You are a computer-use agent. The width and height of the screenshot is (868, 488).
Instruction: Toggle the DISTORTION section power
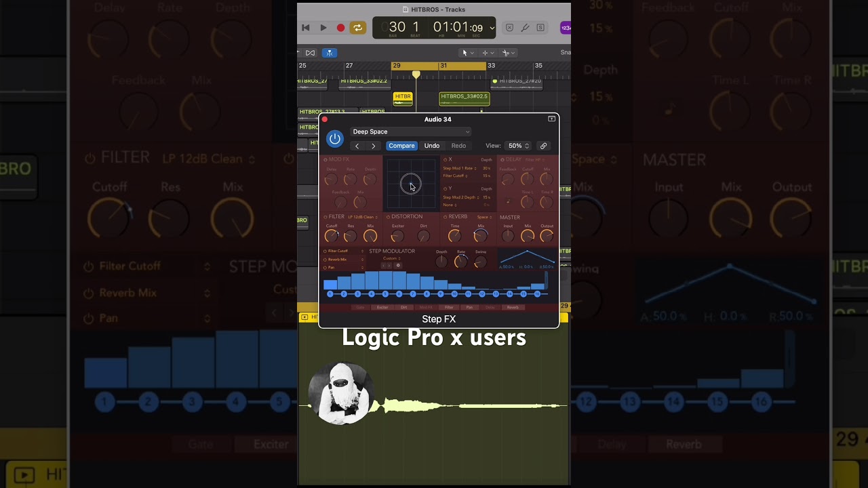389,217
